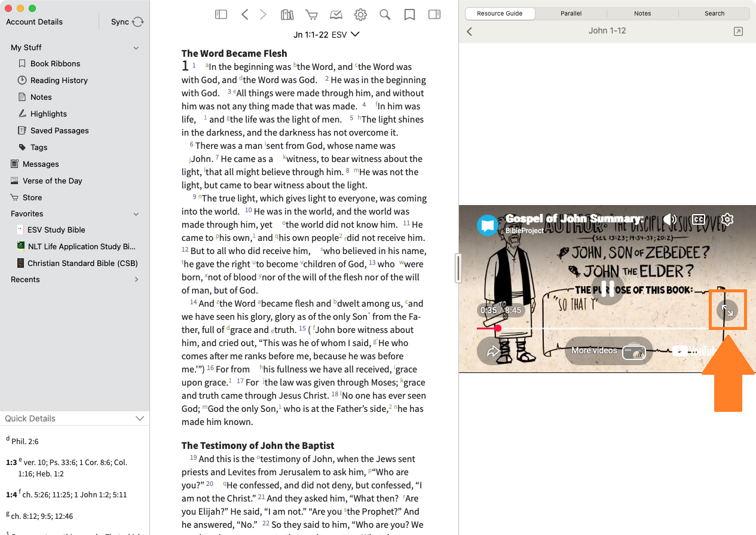Open Book Ribbons in sidebar
Image resolution: width=756 pixels, height=535 pixels.
[x=55, y=63]
